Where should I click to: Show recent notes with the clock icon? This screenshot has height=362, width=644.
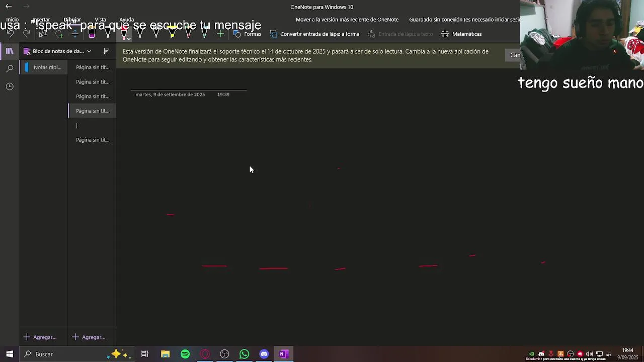pos(10,86)
